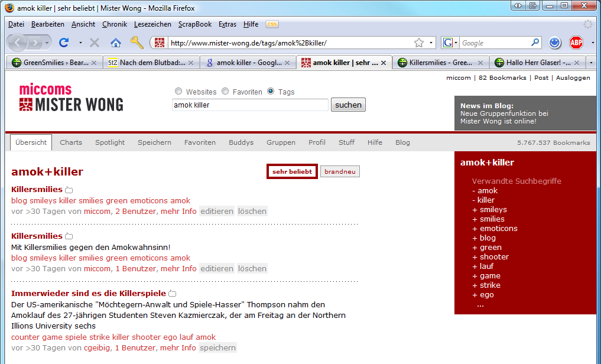Click the folder icon beside first Killersmilies entry
The image size is (601, 364).
(x=69, y=190)
